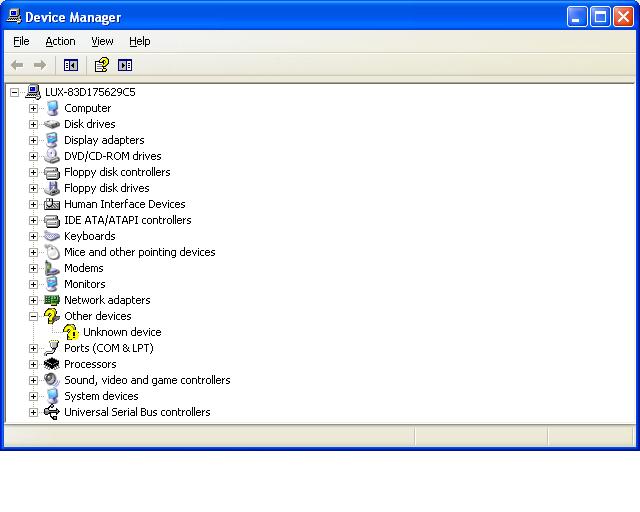Select the Human Interface Devices label
The height and width of the screenshot is (512, 640).
pos(124,204)
